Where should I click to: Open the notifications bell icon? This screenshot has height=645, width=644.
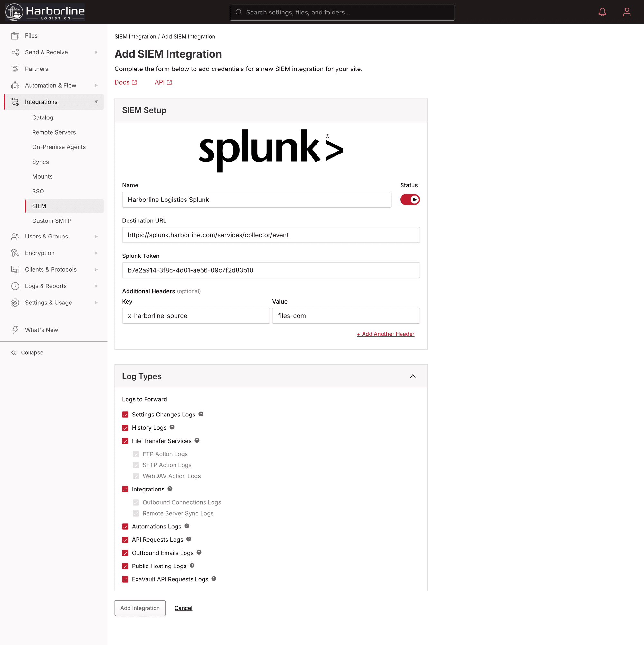602,12
